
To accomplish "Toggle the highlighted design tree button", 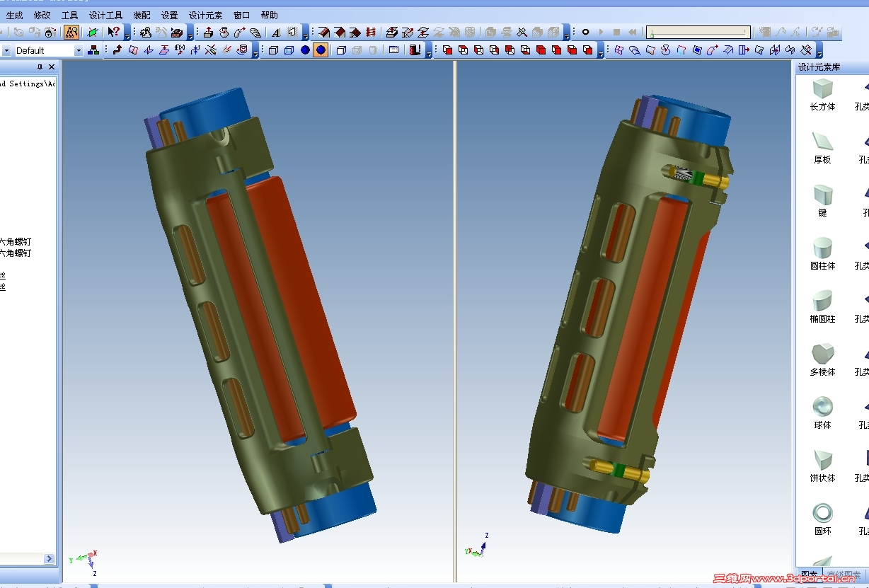I will [x=71, y=32].
